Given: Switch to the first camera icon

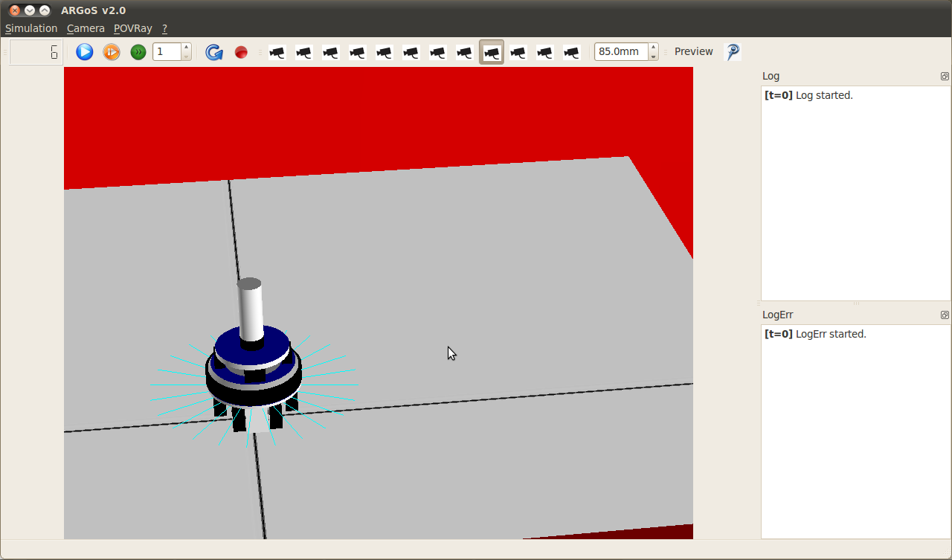Looking at the screenshot, I should (x=277, y=52).
